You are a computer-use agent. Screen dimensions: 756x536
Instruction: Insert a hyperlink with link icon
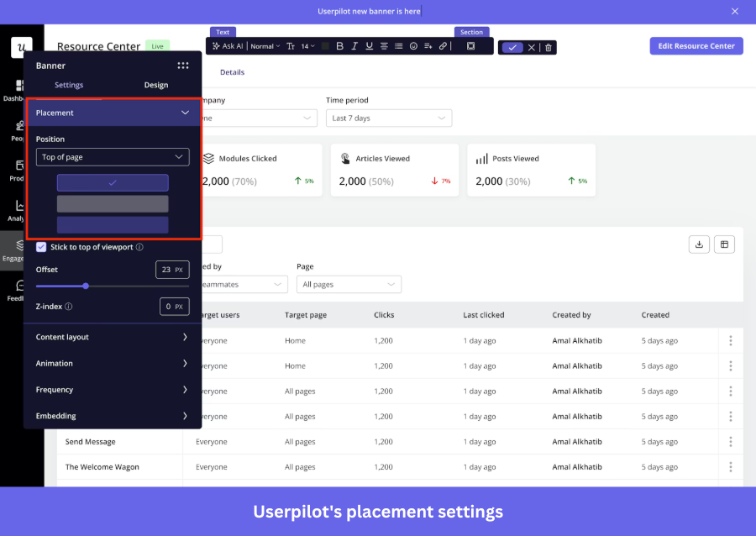pyautogui.click(x=443, y=46)
